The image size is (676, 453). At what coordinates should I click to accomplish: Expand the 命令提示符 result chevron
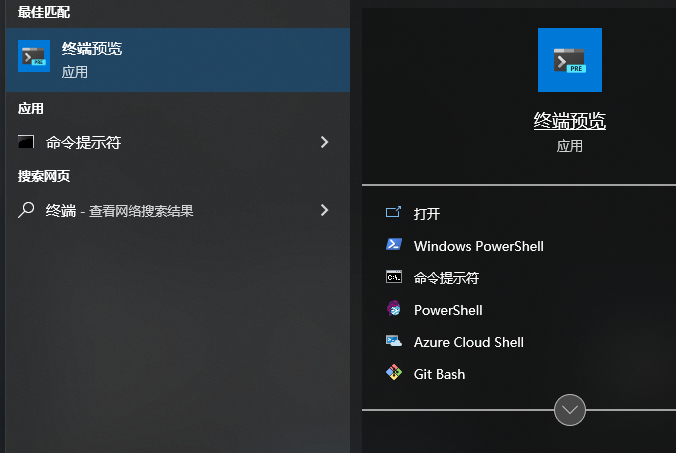pyautogui.click(x=325, y=142)
